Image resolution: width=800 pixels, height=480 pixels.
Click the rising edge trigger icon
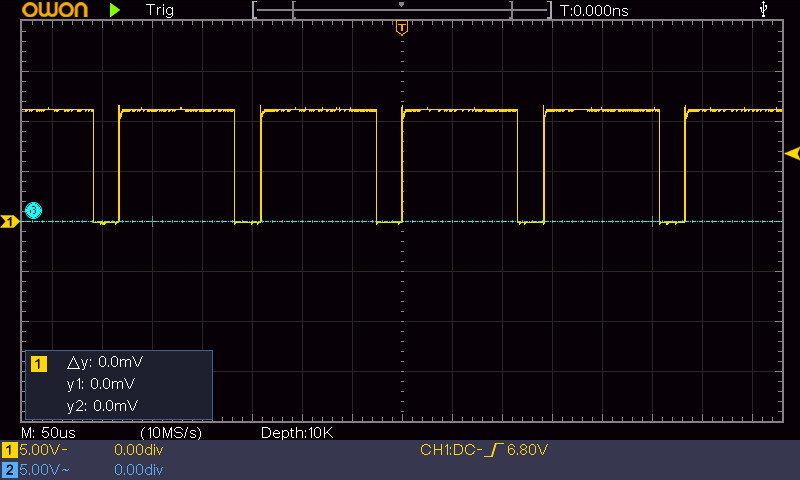(494, 450)
